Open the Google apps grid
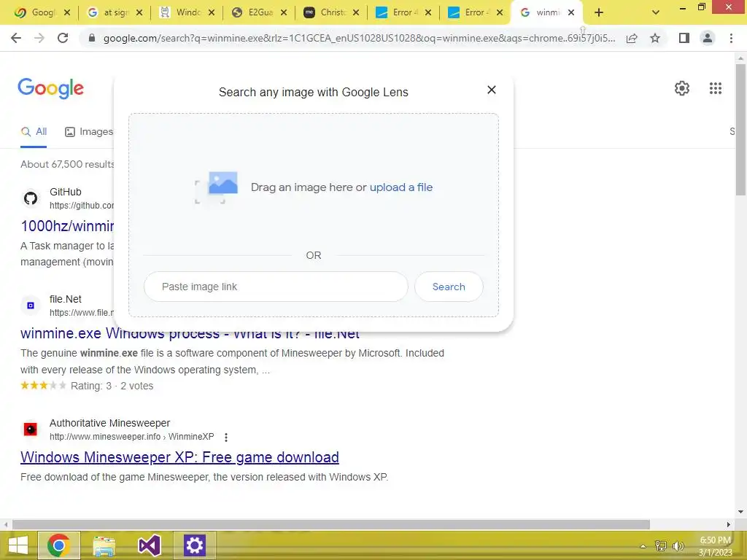This screenshot has width=747, height=560. [x=715, y=88]
